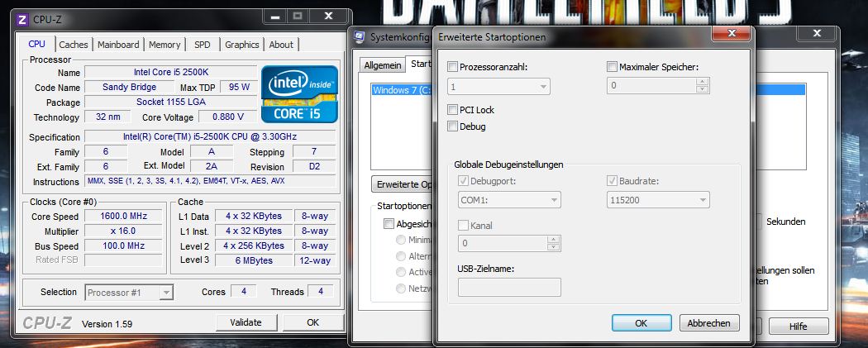The width and height of the screenshot is (868, 348).
Task: Click the Technology value 32 nm
Action: pyautogui.click(x=107, y=117)
